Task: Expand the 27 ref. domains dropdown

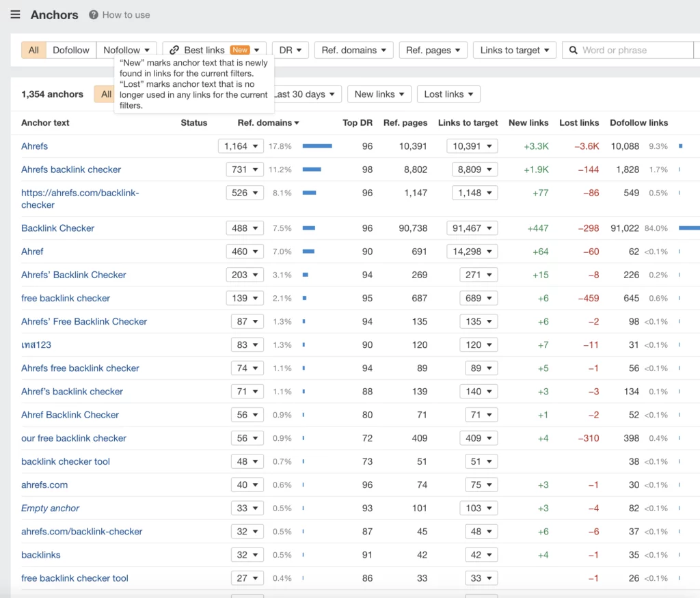Action: 247,578
